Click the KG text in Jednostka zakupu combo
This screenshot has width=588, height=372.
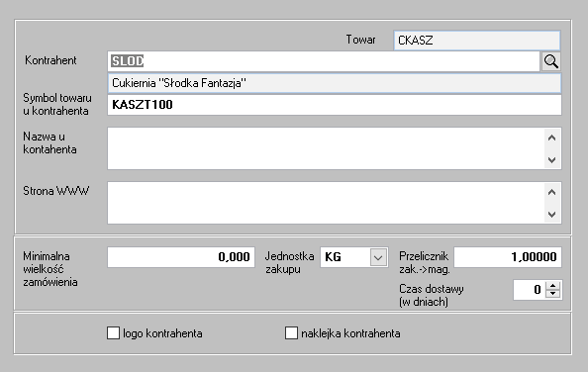pos(333,257)
